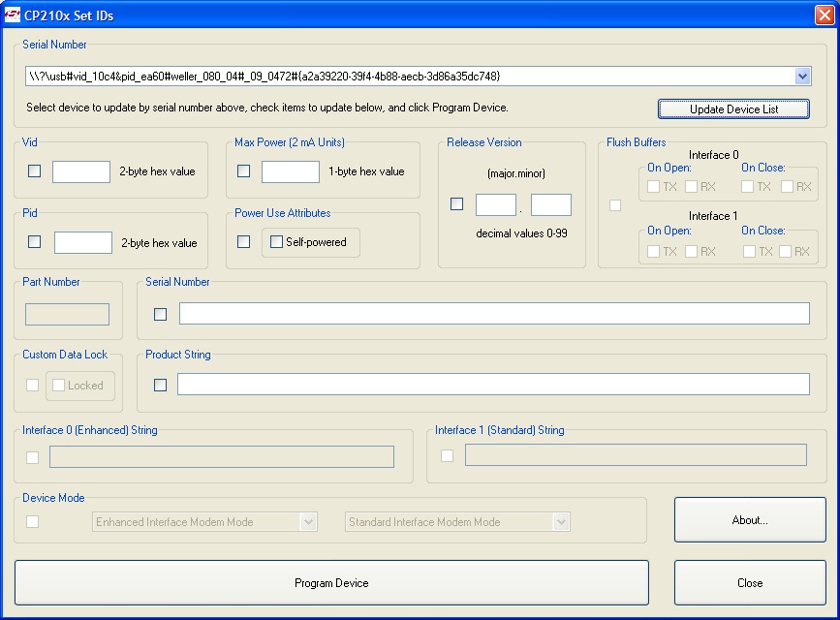Click the CP210x app icon in title bar
This screenshot has width=840, height=620.
(x=12, y=15)
